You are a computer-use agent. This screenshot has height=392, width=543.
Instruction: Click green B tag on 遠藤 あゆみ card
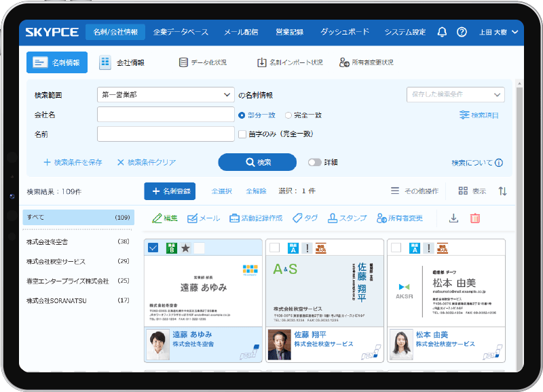(x=172, y=248)
